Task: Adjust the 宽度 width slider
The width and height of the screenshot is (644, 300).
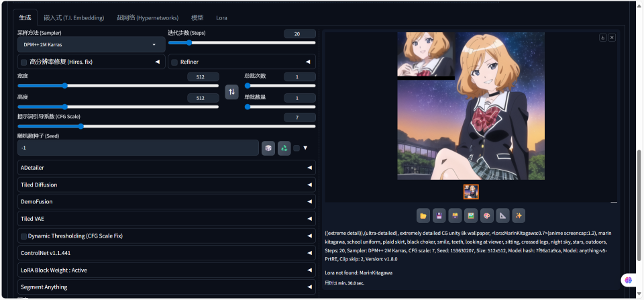Action: pyautogui.click(x=118, y=85)
